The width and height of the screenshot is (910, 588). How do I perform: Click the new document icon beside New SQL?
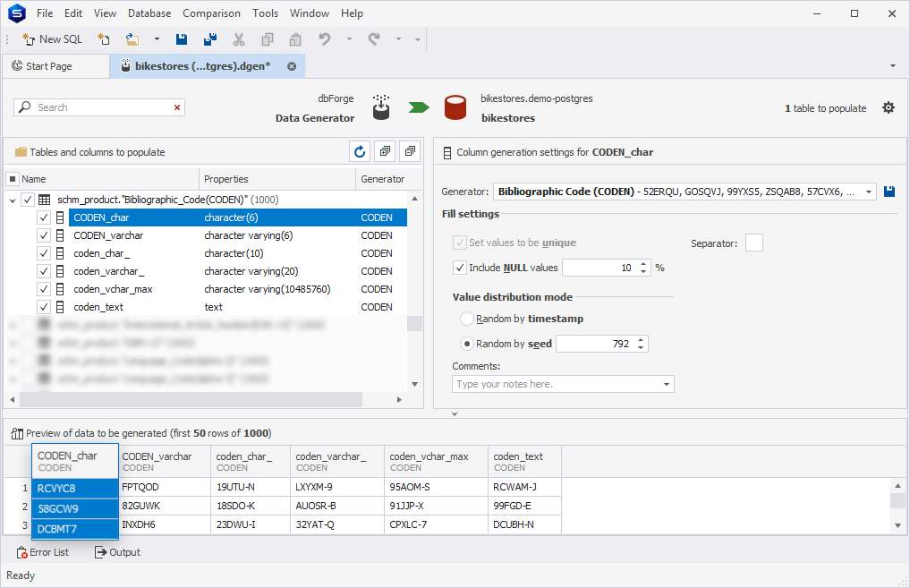click(x=103, y=39)
